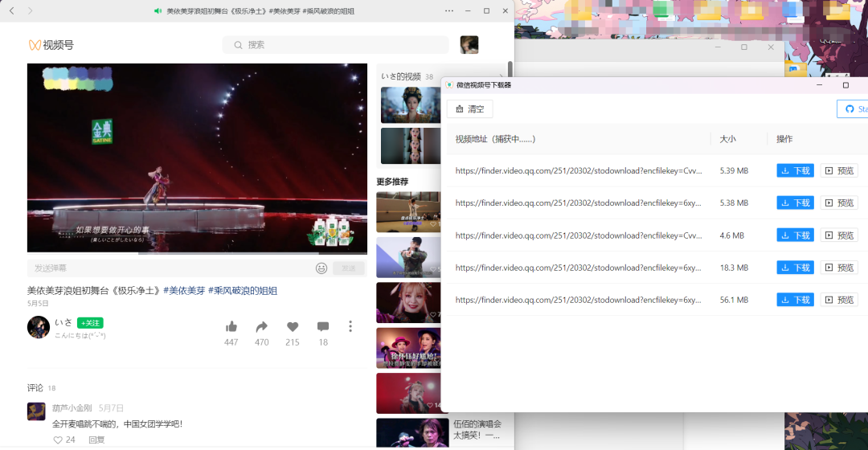868x450 pixels.
Task: Minimize the 微信视频号下载器 window
Action: tap(819, 84)
